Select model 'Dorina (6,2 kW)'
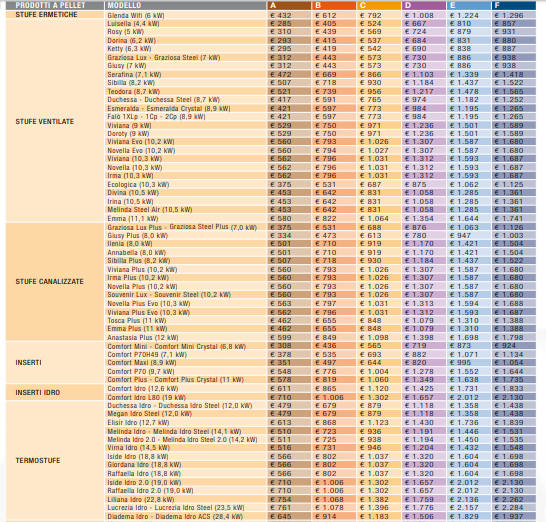This screenshot has height=522, width=546. tap(132, 40)
